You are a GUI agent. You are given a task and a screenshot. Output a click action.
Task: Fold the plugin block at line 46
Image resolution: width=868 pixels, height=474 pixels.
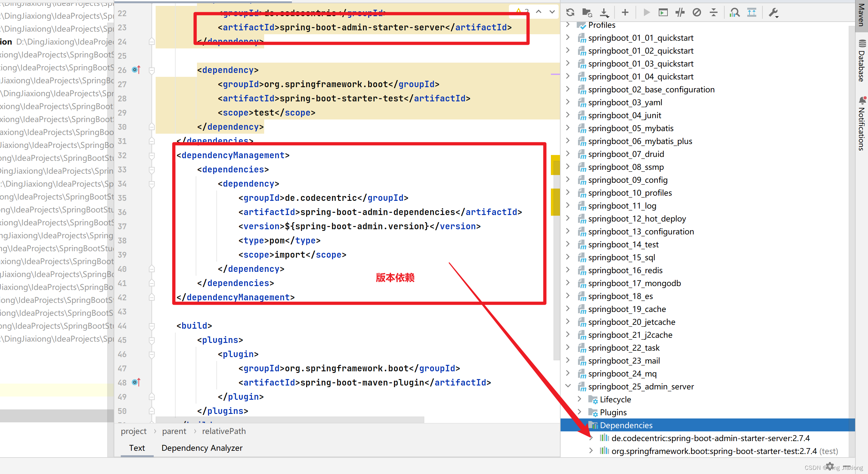click(x=152, y=355)
